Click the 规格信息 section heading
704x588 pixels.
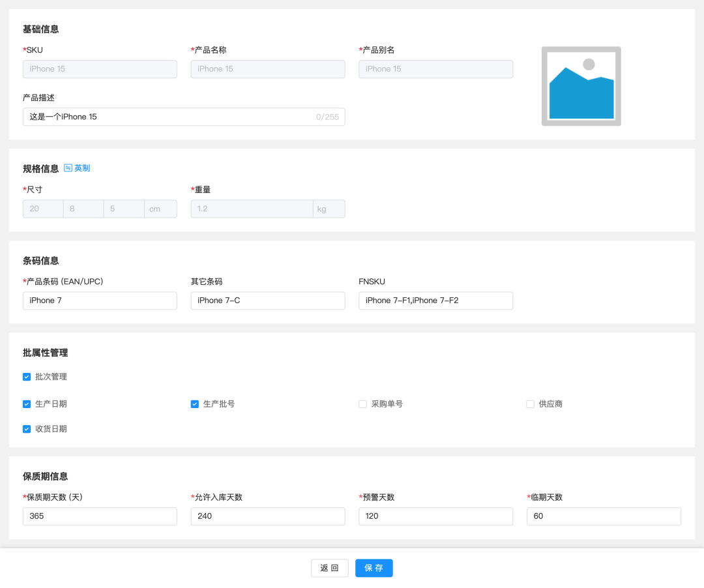(41, 169)
